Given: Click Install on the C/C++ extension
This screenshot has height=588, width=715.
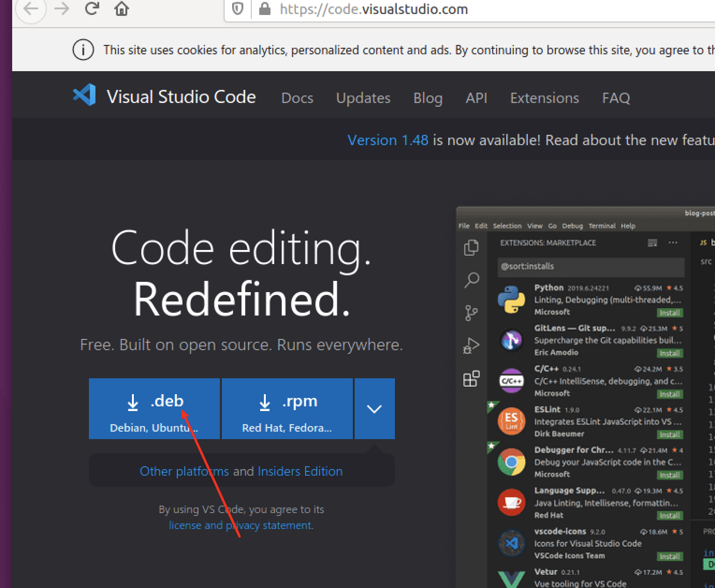Looking at the screenshot, I should pos(670,394).
